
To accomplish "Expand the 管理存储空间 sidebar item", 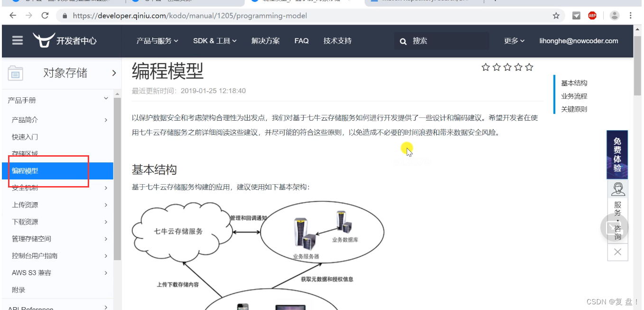I will click(x=106, y=239).
